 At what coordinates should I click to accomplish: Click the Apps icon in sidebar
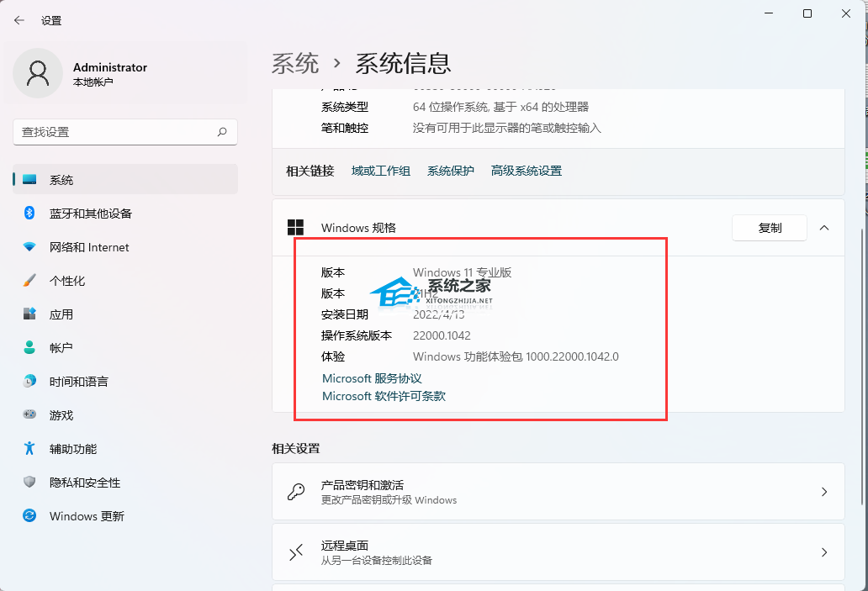click(29, 314)
